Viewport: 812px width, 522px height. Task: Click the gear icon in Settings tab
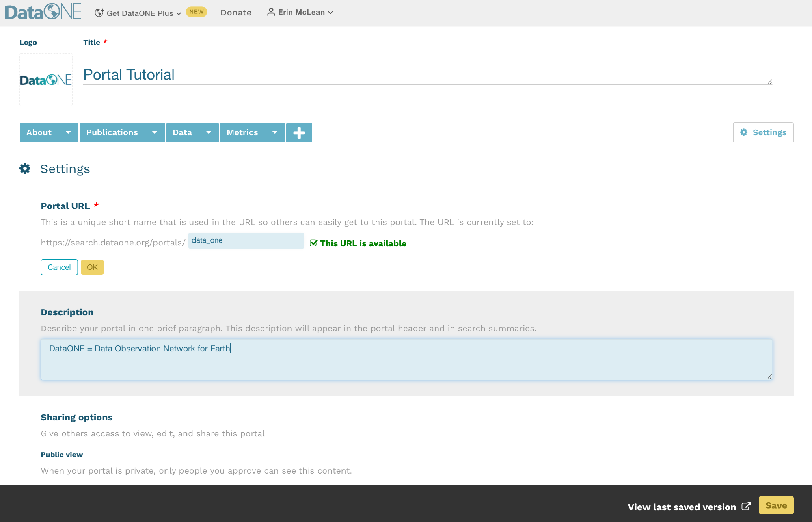[x=744, y=132]
